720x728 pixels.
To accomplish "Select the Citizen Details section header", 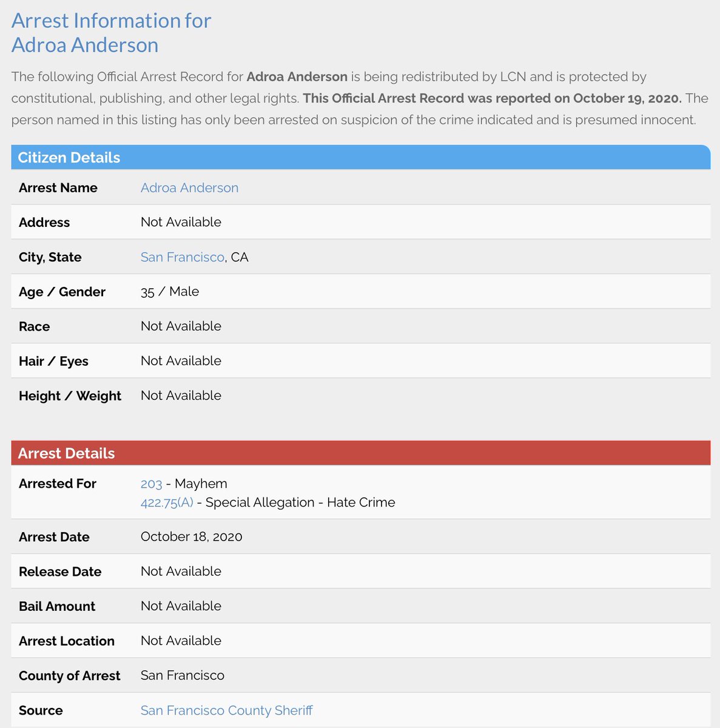I will 361,157.
